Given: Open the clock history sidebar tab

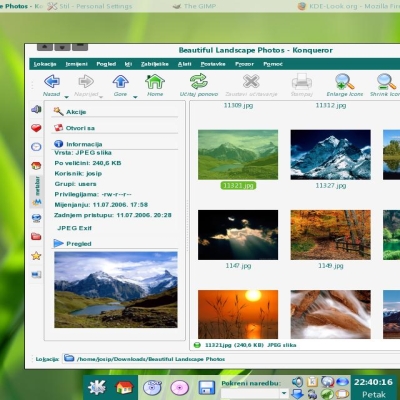Looking at the screenshot, I should [36, 147].
